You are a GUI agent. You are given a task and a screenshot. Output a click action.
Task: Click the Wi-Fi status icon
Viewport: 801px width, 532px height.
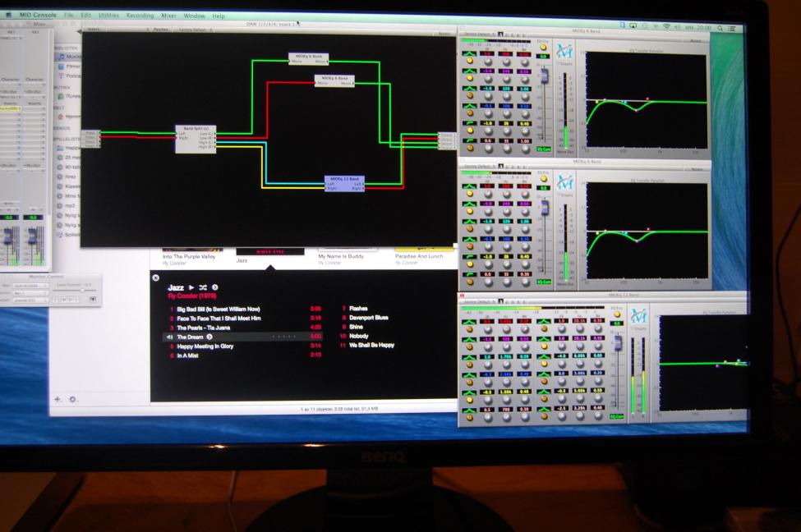click(666, 26)
